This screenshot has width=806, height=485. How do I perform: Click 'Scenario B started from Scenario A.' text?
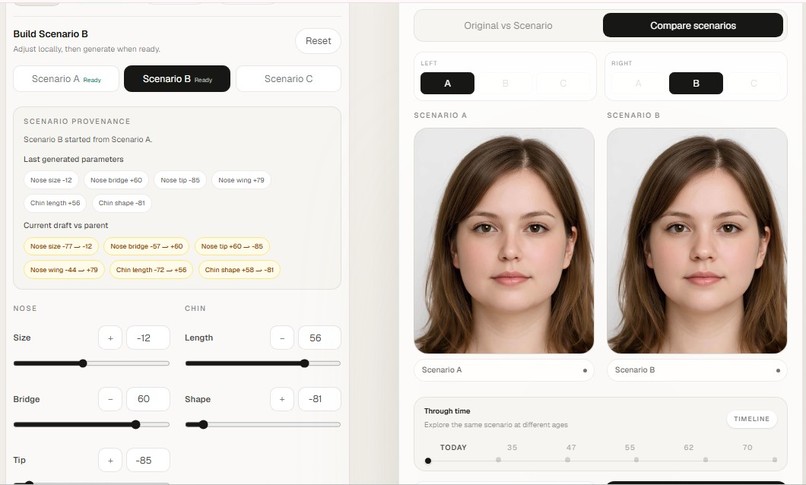[x=88, y=140]
